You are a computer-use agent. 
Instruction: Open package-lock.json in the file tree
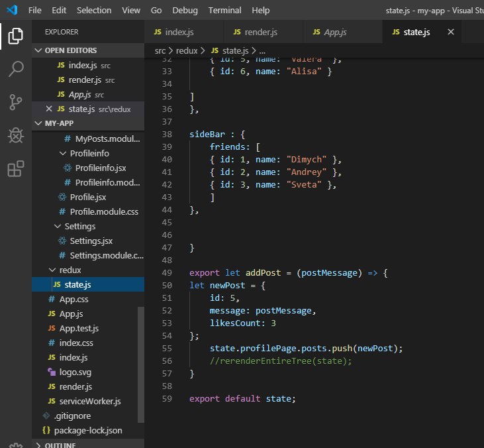87,430
